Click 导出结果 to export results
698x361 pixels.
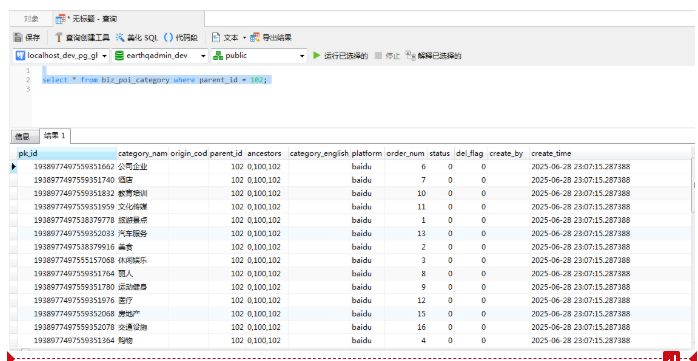pyautogui.click(x=271, y=38)
